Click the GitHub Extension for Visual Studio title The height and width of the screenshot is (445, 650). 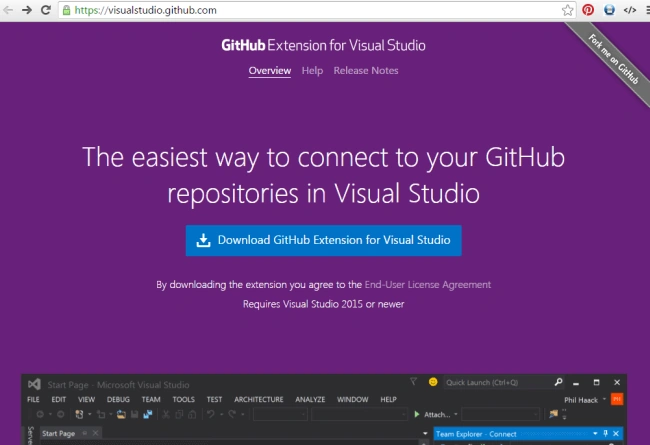323,45
